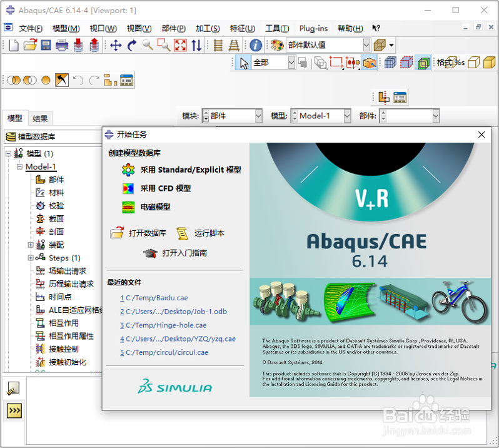Click the New model database icon
Viewport: 499px width, 448px height.
pos(14,45)
